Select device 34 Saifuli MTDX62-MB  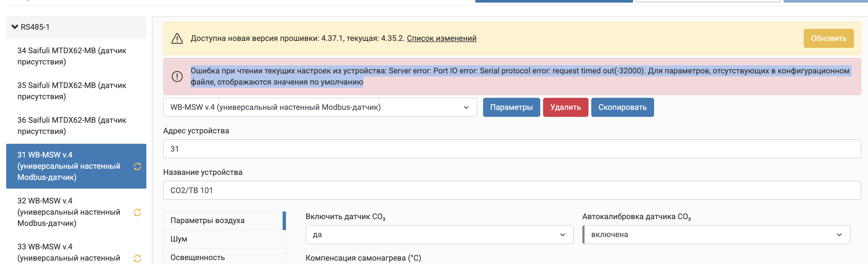(x=76, y=56)
